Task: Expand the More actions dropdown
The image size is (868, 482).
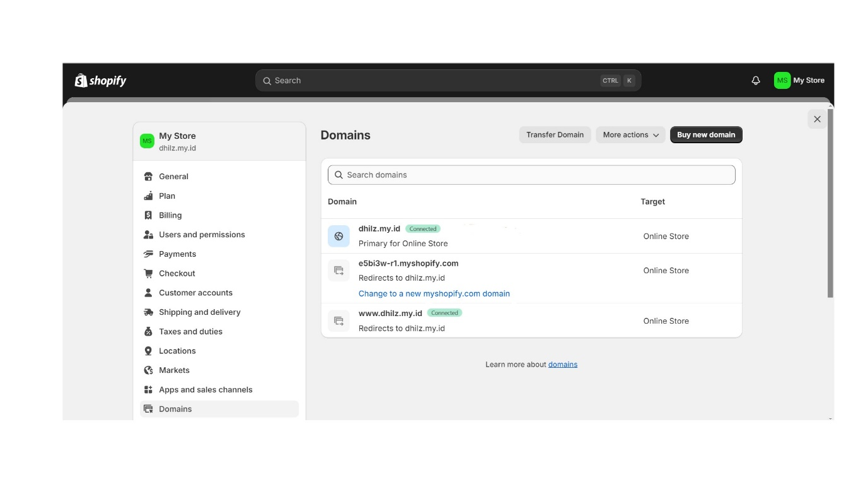Action: tap(630, 135)
